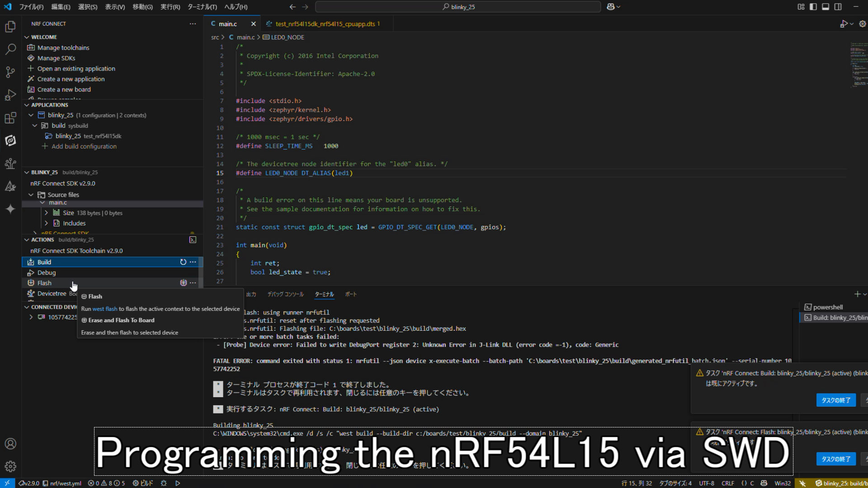Click the blinky_25 search field at top
The width and height of the screenshot is (868, 488).
tap(458, 7)
